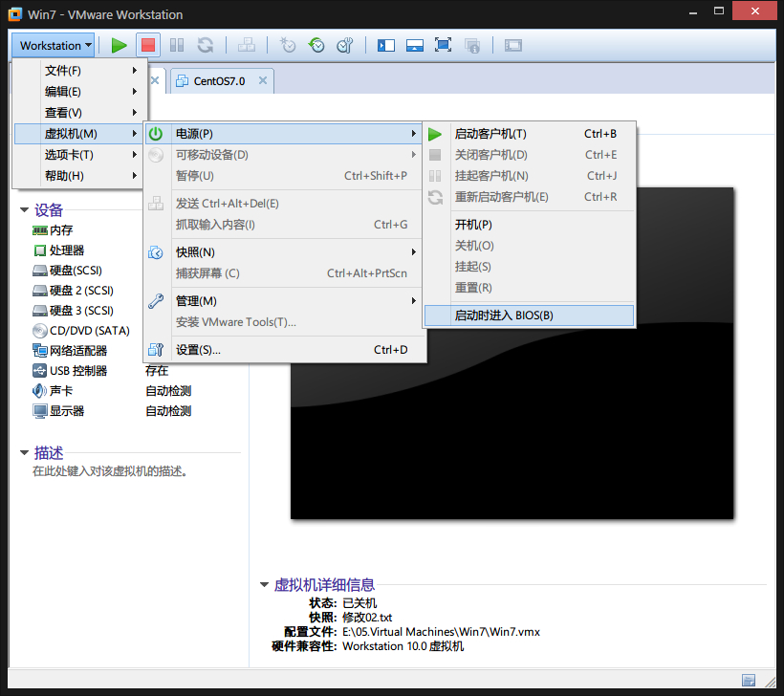Open 设置(S)... from the VM menu
This screenshot has width=784, height=696.
pos(284,350)
